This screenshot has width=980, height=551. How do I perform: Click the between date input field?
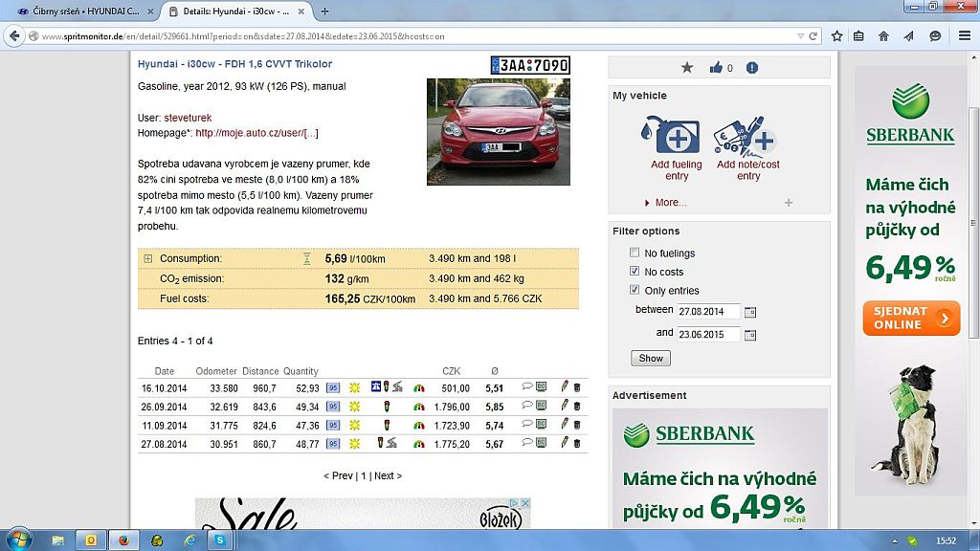click(709, 312)
